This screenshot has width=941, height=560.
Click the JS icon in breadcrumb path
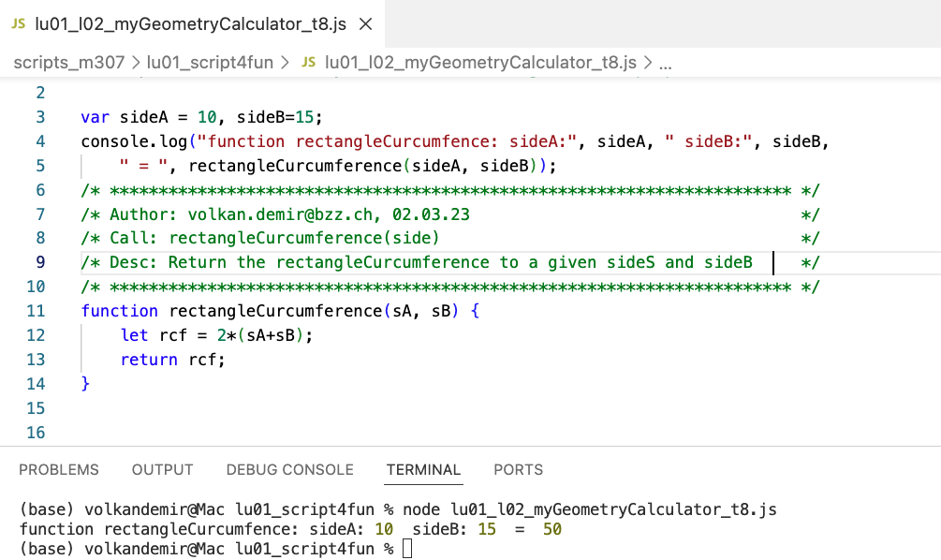tap(308, 63)
